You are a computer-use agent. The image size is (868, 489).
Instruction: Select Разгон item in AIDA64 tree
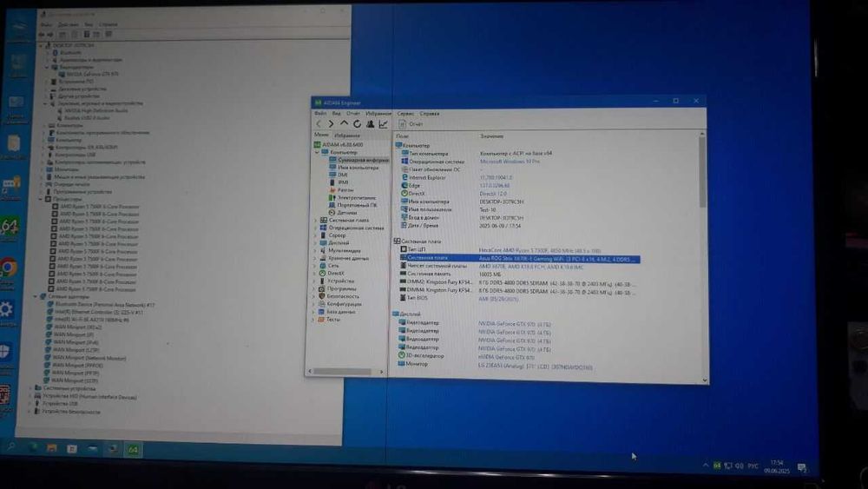click(341, 190)
